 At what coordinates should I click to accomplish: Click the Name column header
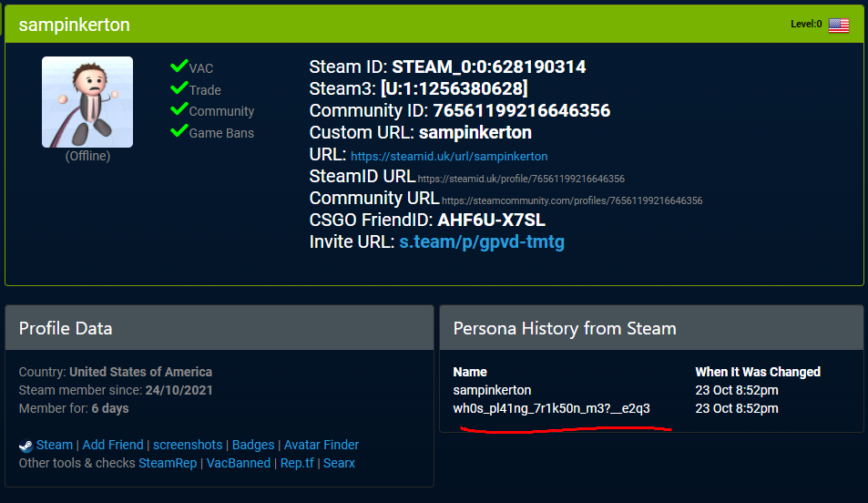point(470,372)
